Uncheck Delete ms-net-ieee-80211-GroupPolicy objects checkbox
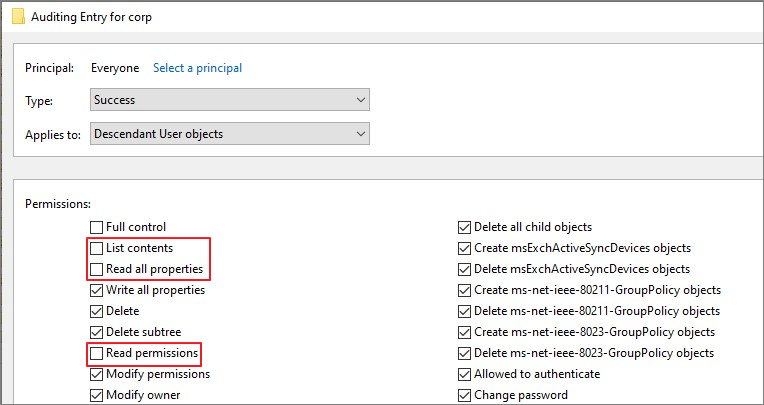The width and height of the screenshot is (764, 405). pos(464,311)
